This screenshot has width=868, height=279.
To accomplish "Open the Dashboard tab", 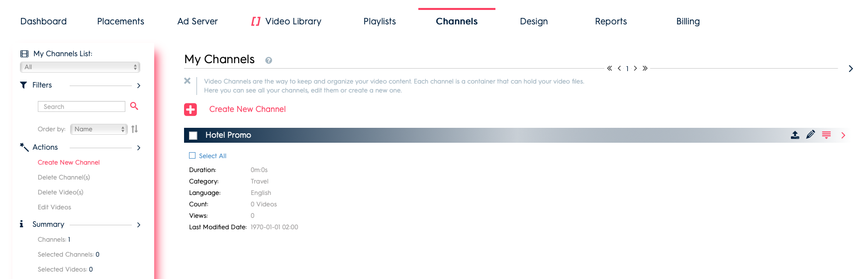I will point(43,21).
